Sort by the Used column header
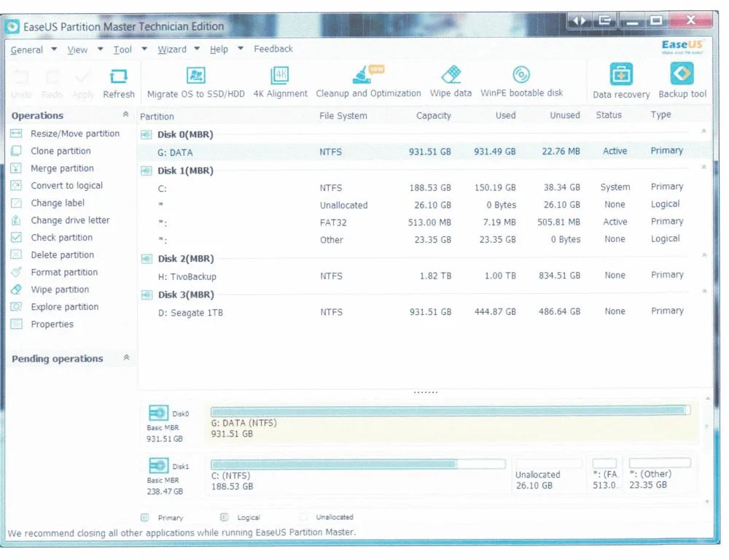This screenshot has width=729, height=560. click(x=505, y=115)
